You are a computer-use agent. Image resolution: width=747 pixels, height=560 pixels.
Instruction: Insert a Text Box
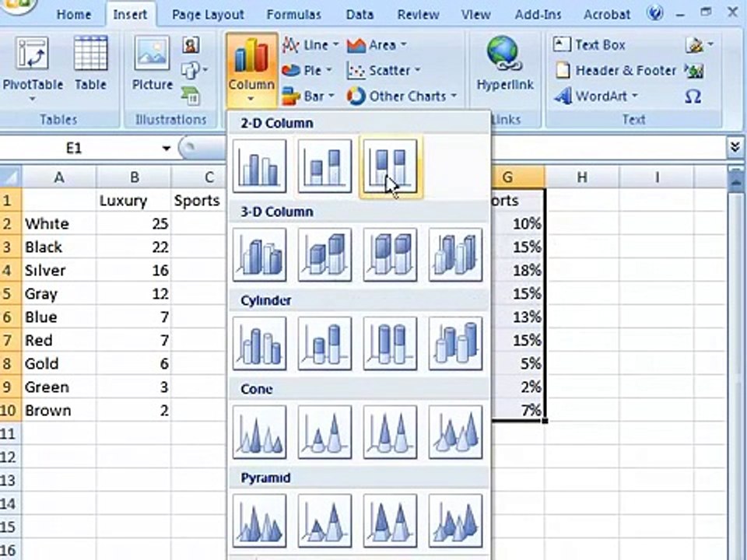(x=589, y=45)
